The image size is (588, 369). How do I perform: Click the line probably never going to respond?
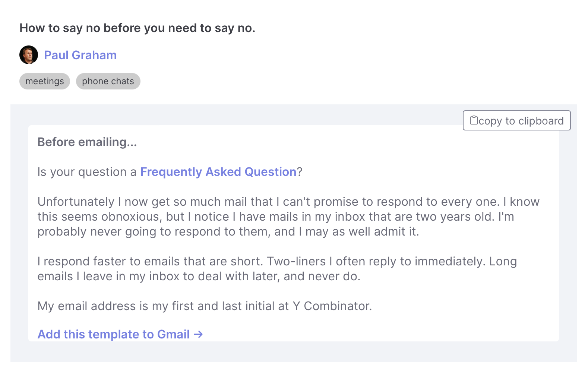tap(228, 231)
